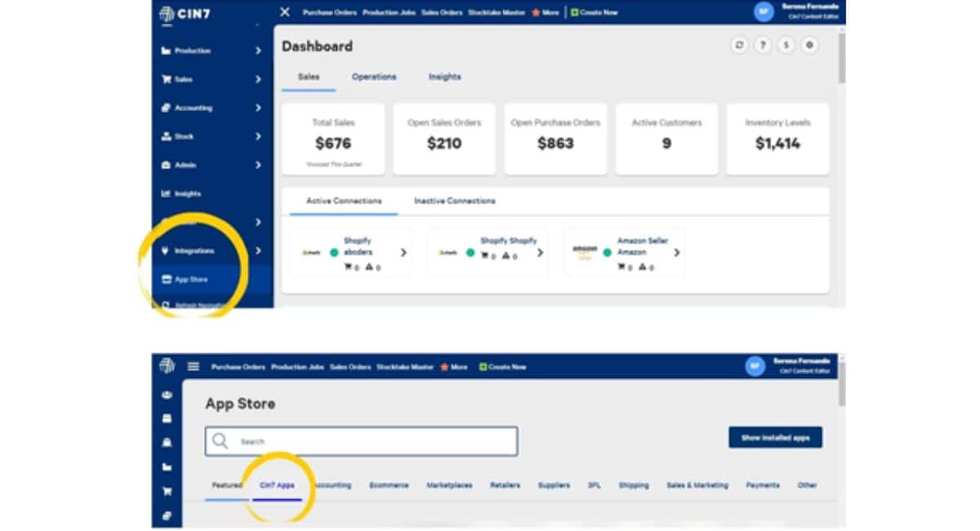Open App Store from the sidebar
The width and height of the screenshot is (980, 531).
point(191,279)
